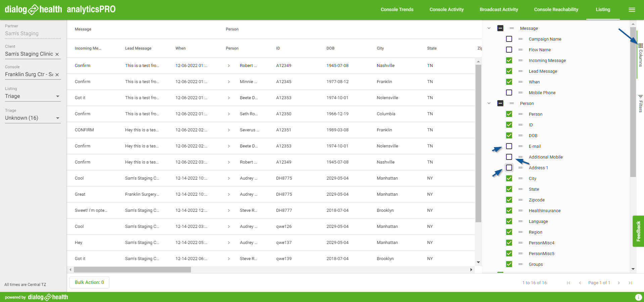The height and width of the screenshot is (302, 644).
Task: Uncheck the City column checkbox
Action: (x=509, y=179)
